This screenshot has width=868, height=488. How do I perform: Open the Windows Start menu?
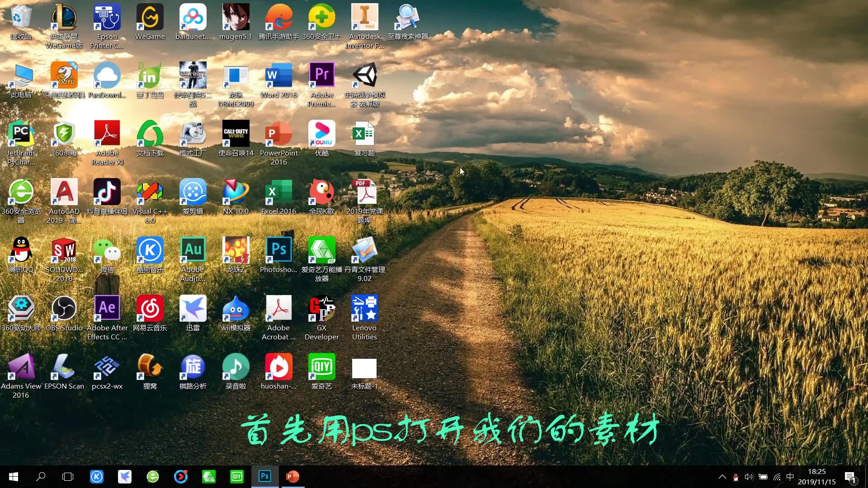(14, 477)
